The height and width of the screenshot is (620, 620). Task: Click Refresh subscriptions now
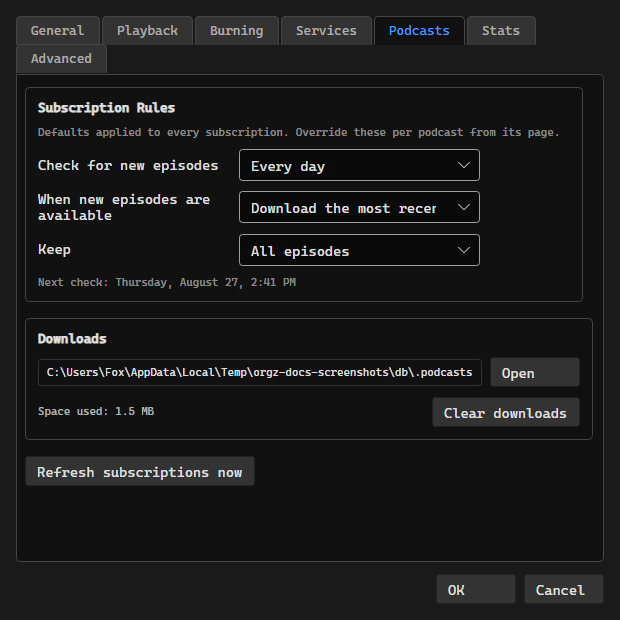pyautogui.click(x=140, y=471)
